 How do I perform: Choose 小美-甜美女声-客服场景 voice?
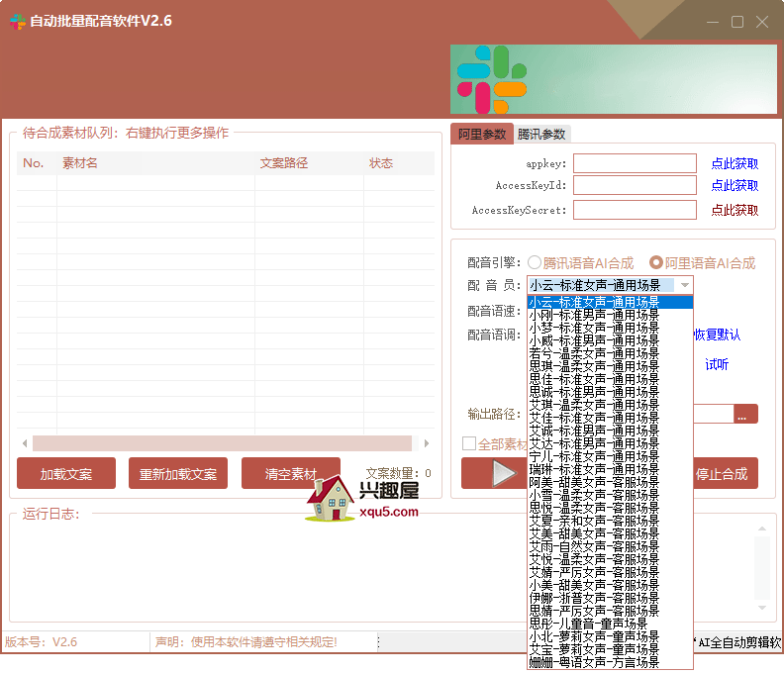611,585
